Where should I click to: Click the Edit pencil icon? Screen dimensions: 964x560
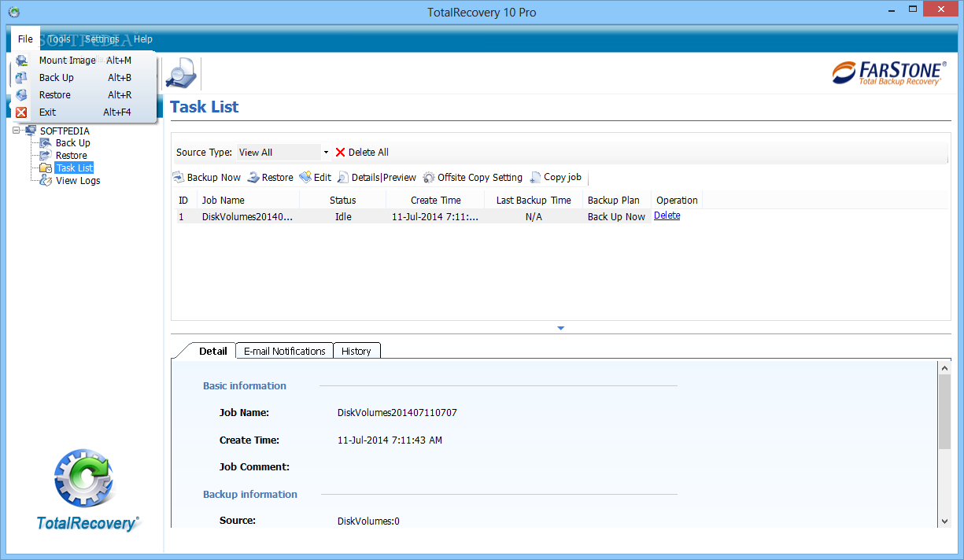[x=305, y=178]
